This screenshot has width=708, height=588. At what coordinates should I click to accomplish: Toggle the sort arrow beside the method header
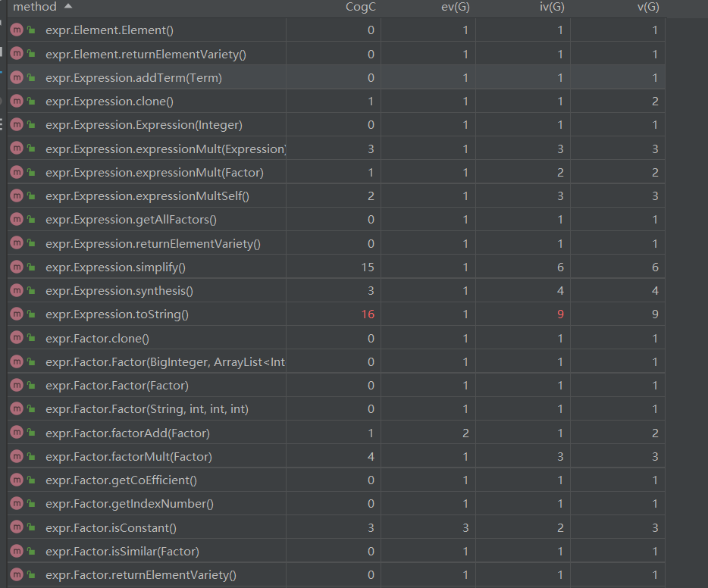pos(68,6)
